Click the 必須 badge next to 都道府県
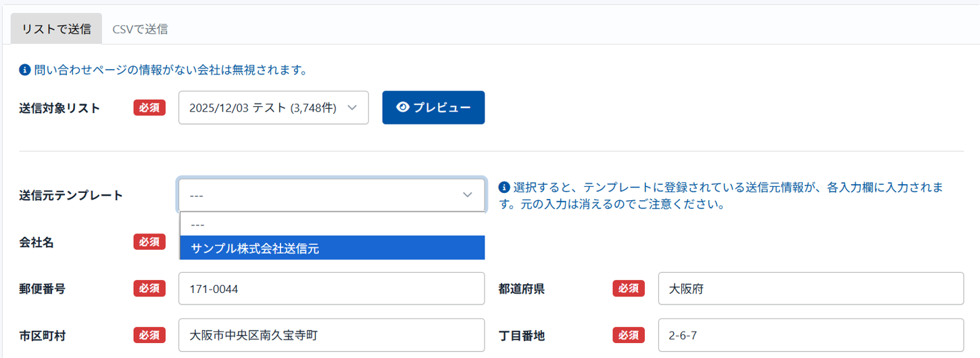Viewport: 980px width, 358px height. [629, 289]
